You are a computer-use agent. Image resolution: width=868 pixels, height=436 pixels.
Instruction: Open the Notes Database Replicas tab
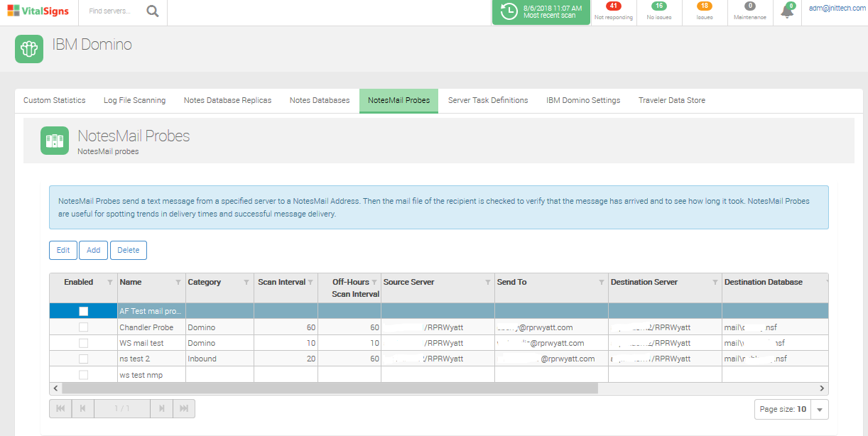click(x=227, y=100)
